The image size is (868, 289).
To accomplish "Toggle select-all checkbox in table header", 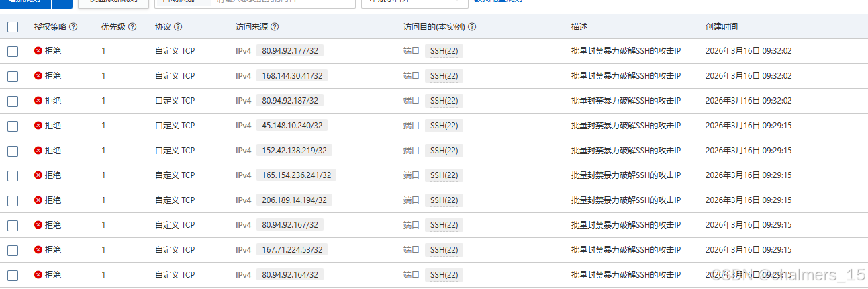I will (x=13, y=27).
